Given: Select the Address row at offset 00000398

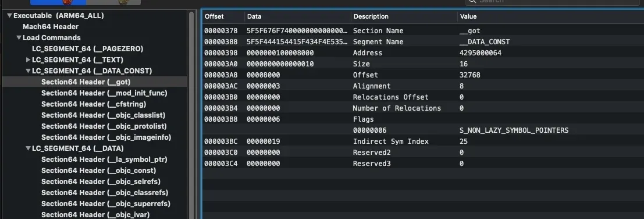Looking at the screenshot, I should (x=423, y=53).
